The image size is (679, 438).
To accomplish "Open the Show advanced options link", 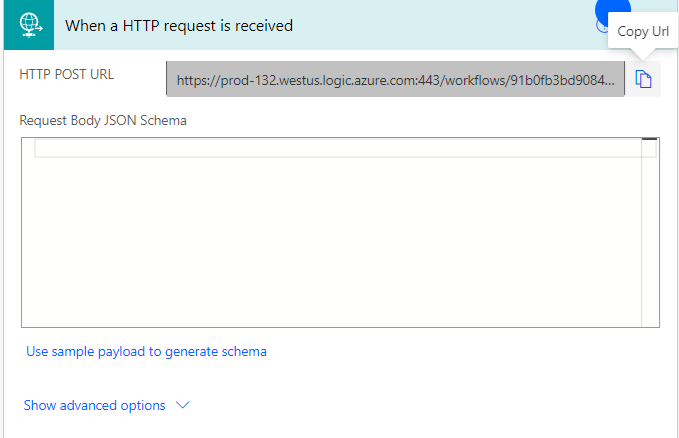I will [94, 406].
